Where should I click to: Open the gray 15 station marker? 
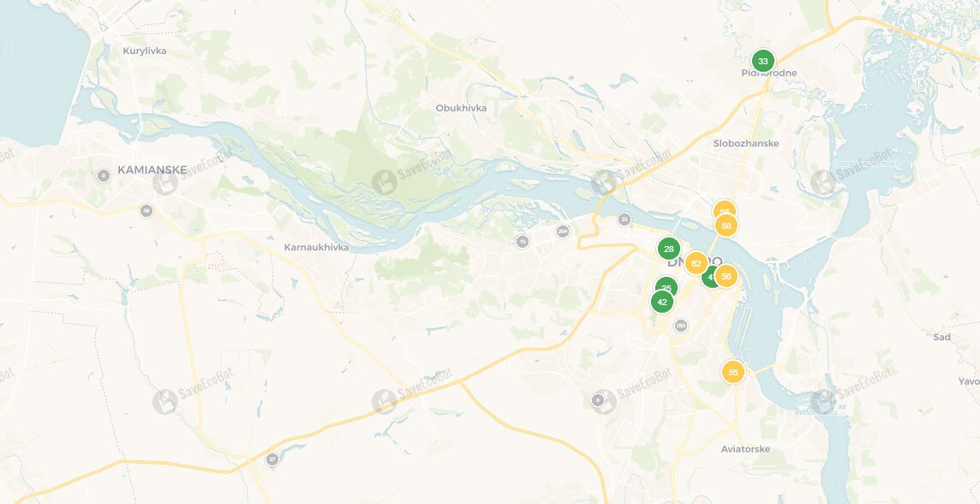coord(523,242)
